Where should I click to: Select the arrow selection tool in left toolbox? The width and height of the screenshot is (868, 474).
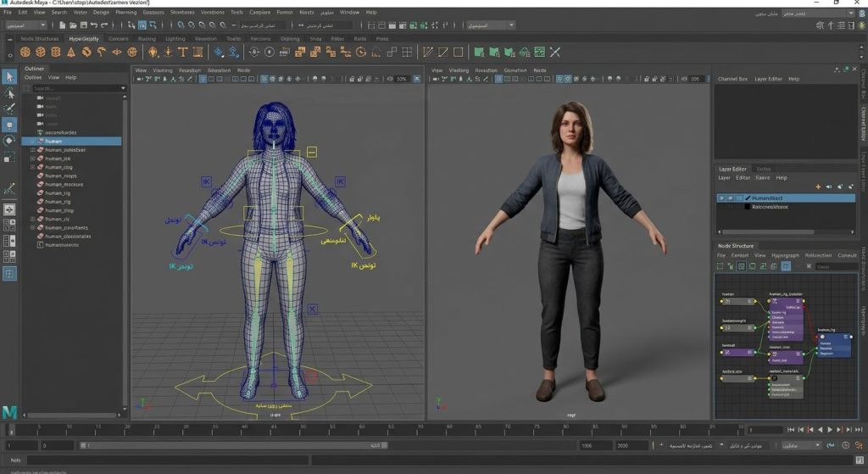(x=9, y=76)
